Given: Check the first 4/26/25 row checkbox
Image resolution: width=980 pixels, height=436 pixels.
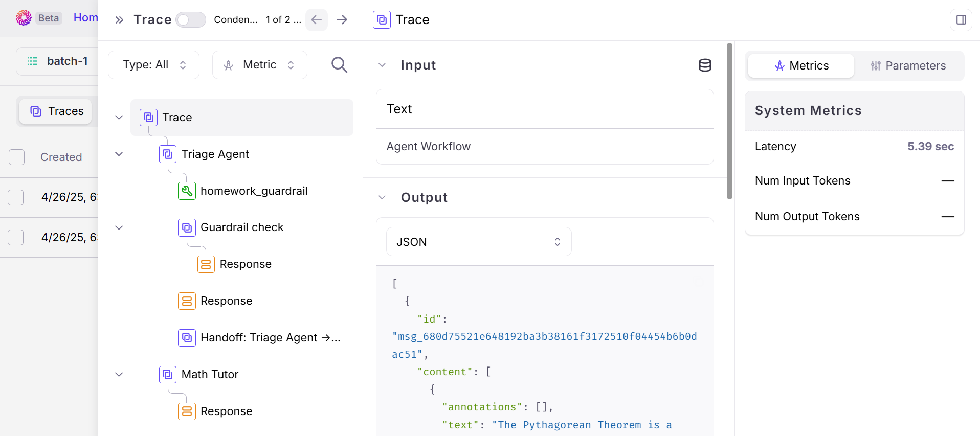Looking at the screenshot, I should click(16, 197).
